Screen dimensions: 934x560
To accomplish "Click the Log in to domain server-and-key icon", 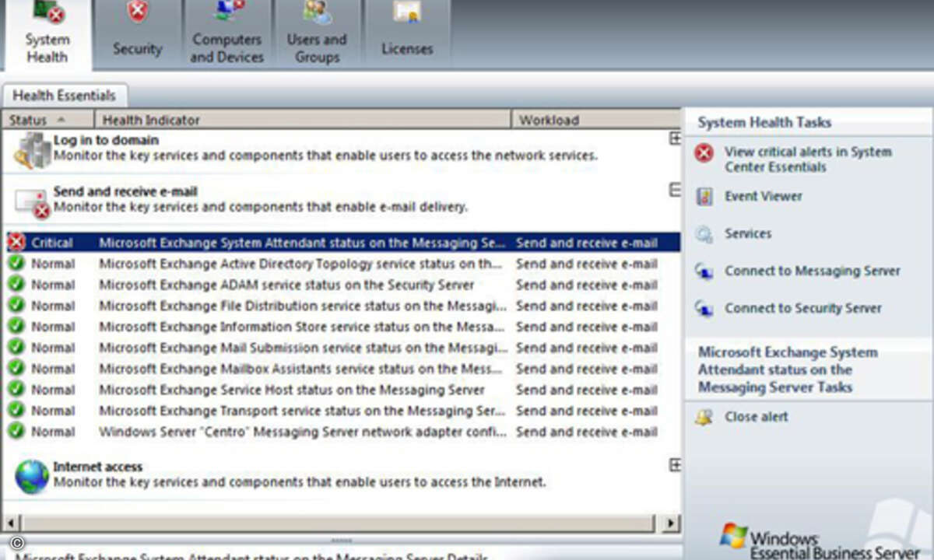I will coord(32,150).
